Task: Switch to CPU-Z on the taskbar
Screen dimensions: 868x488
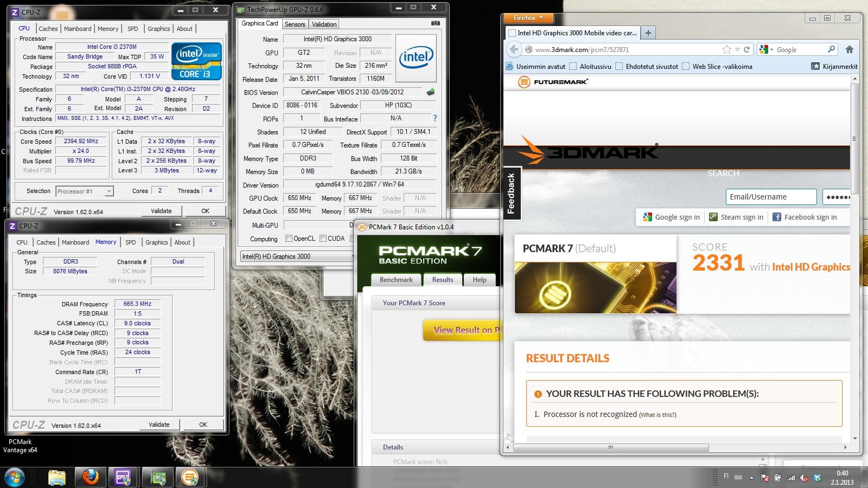Action: coord(124,477)
